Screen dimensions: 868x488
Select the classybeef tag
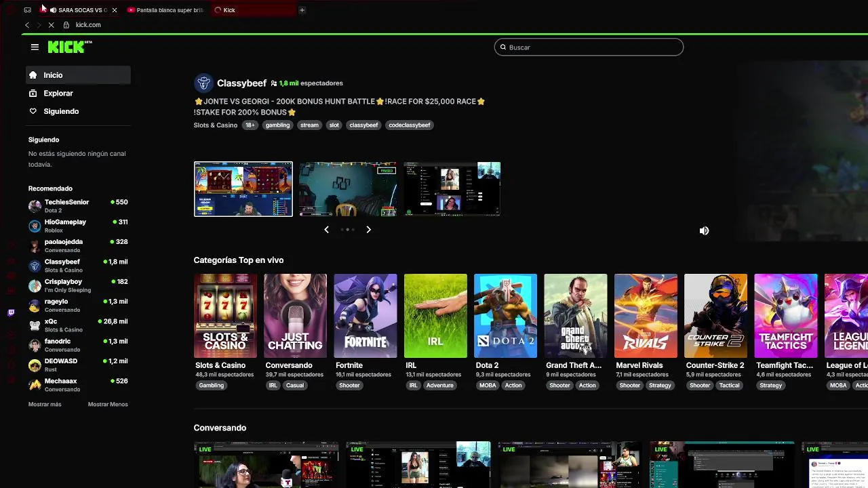363,125
